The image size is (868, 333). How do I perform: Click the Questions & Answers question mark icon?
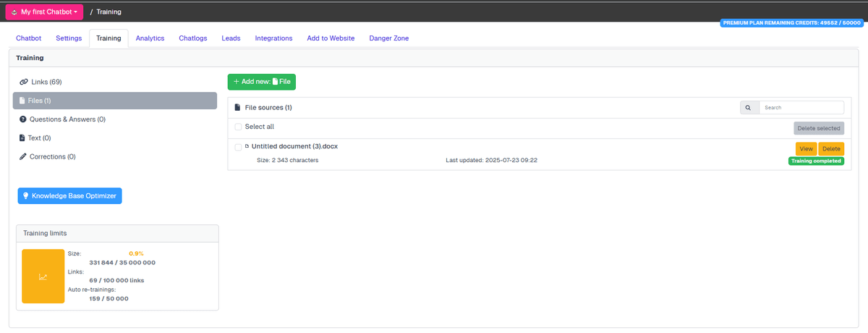22,119
